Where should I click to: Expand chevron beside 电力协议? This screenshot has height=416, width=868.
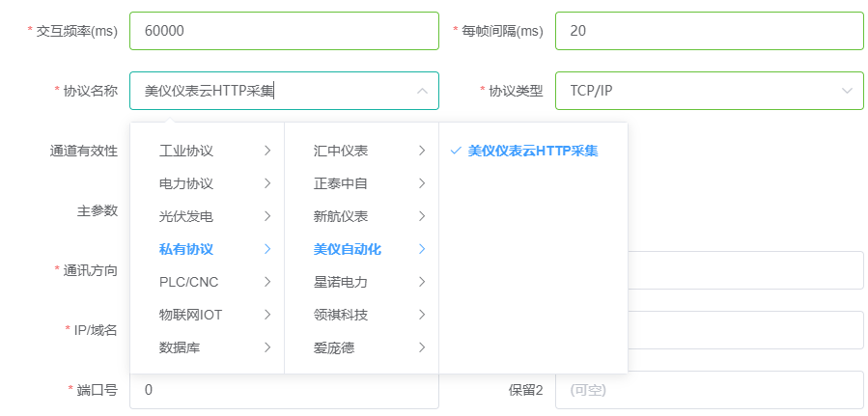[267, 183]
